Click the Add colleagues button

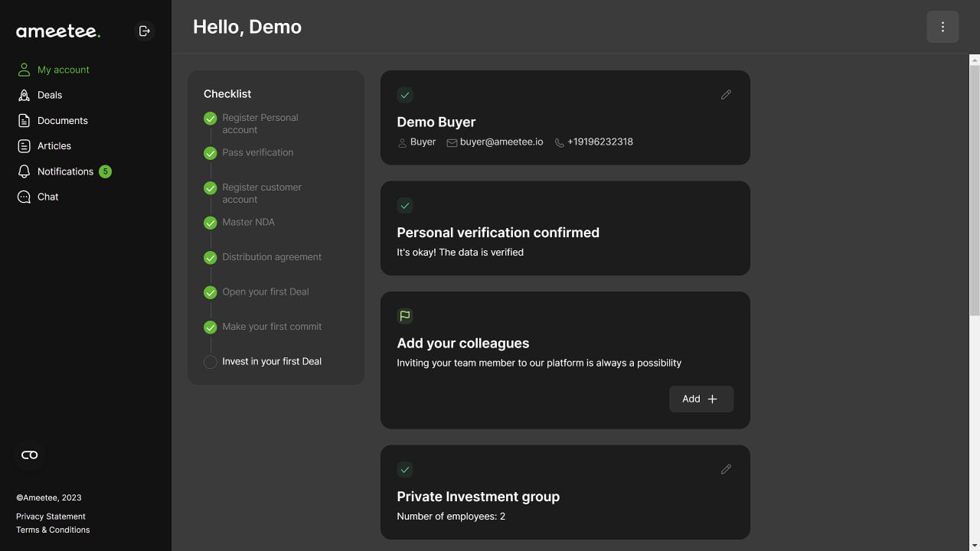(701, 399)
